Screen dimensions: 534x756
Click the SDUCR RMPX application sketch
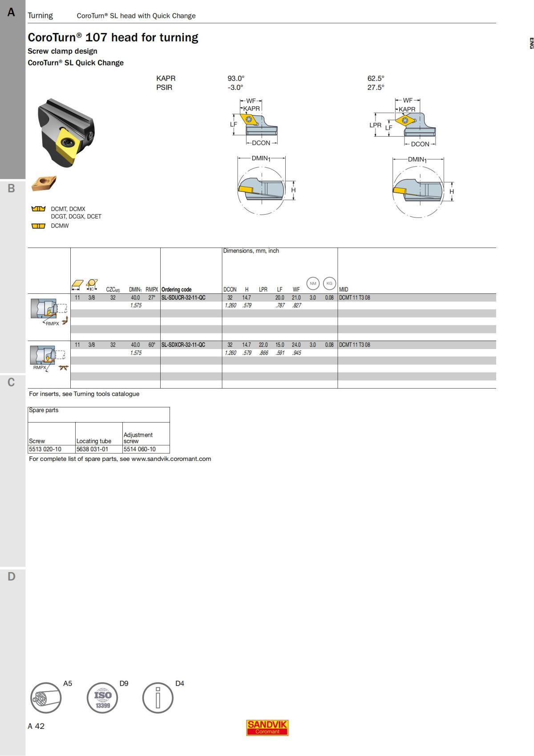coord(49,312)
